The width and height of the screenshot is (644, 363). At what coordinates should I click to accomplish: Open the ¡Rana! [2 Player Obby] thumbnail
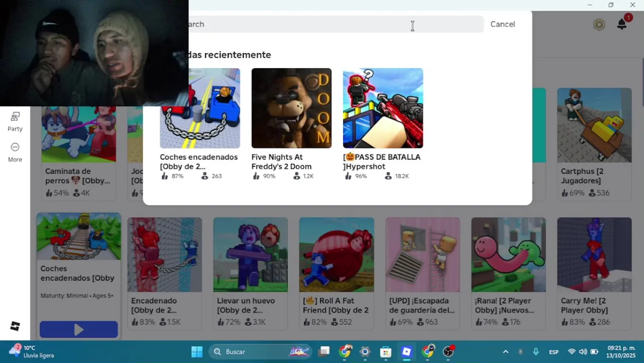coord(508,255)
